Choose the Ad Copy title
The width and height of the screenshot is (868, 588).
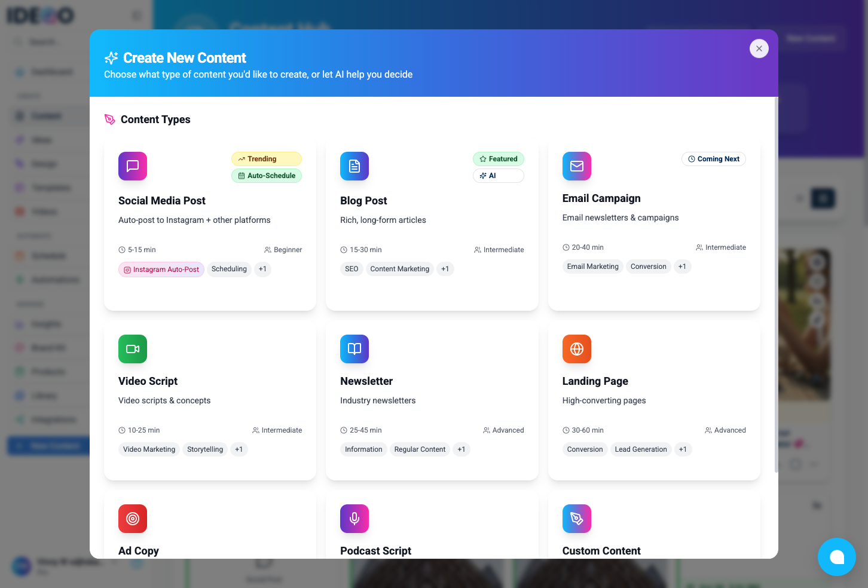point(139,551)
